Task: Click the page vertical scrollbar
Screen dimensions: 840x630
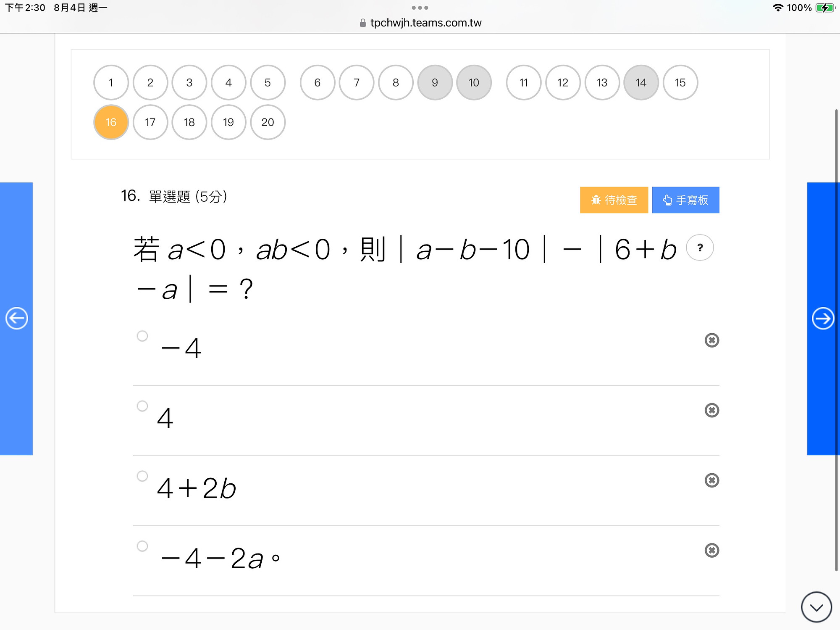Action: pyautogui.click(x=836, y=340)
